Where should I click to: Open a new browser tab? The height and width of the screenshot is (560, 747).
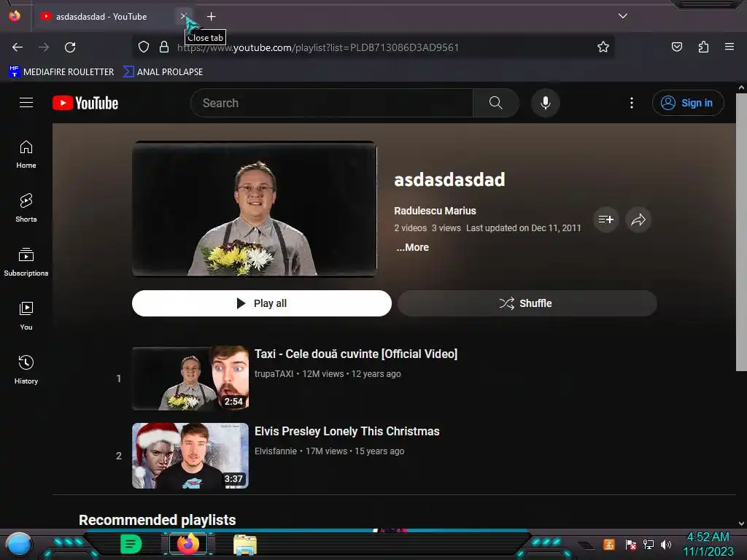click(211, 17)
